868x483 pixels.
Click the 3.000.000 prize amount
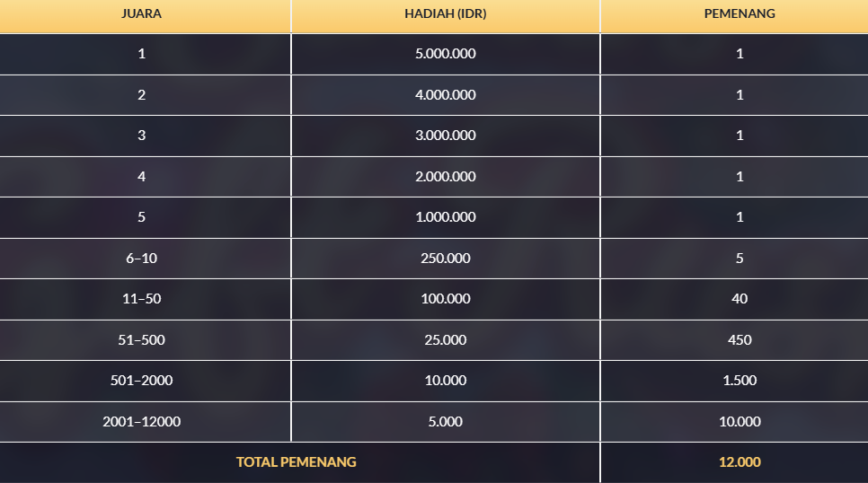(446, 136)
